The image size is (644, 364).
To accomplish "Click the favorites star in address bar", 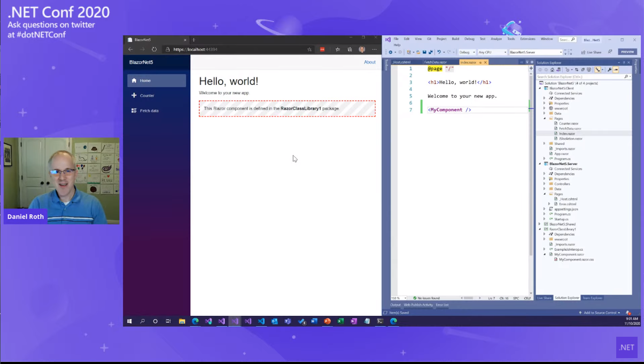I will (309, 49).
